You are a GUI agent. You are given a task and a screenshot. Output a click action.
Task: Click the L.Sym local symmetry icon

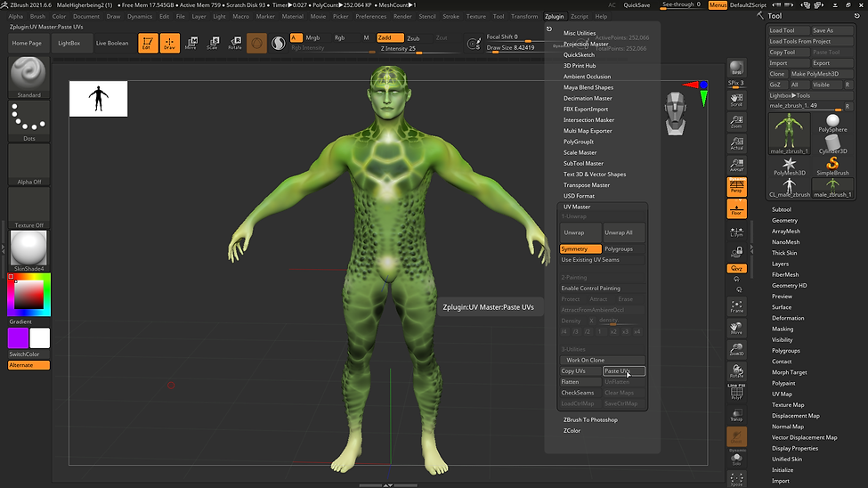pyautogui.click(x=737, y=232)
